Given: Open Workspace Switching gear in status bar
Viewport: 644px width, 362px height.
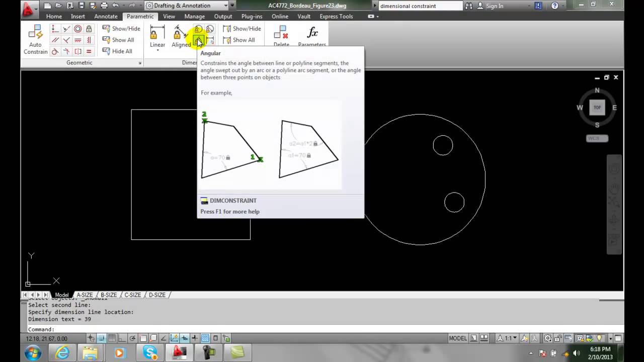Looking at the screenshot, I should click(x=547, y=338).
